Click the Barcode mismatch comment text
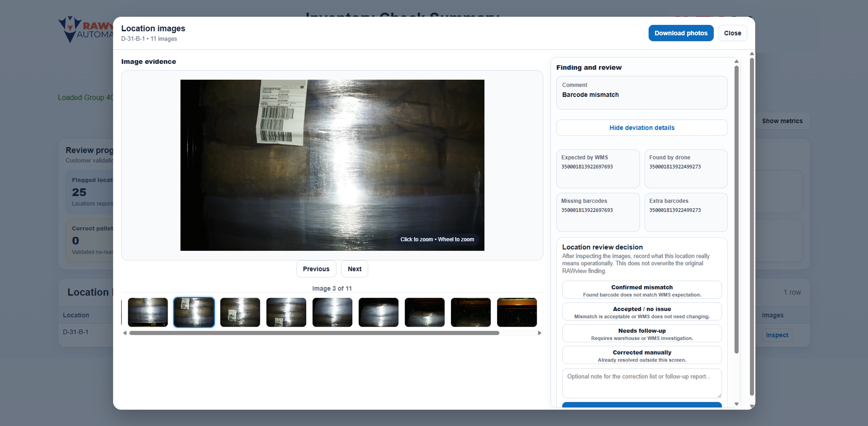Screen dimensions: 868x426 tap(590, 95)
